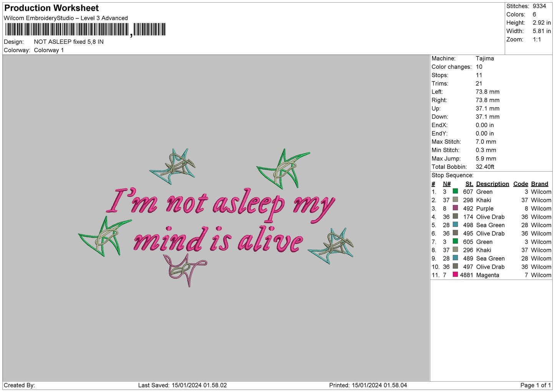This screenshot has height=392, width=555.
Task: Click the Total Bobbin value '32.40ft'
Action: (x=485, y=167)
